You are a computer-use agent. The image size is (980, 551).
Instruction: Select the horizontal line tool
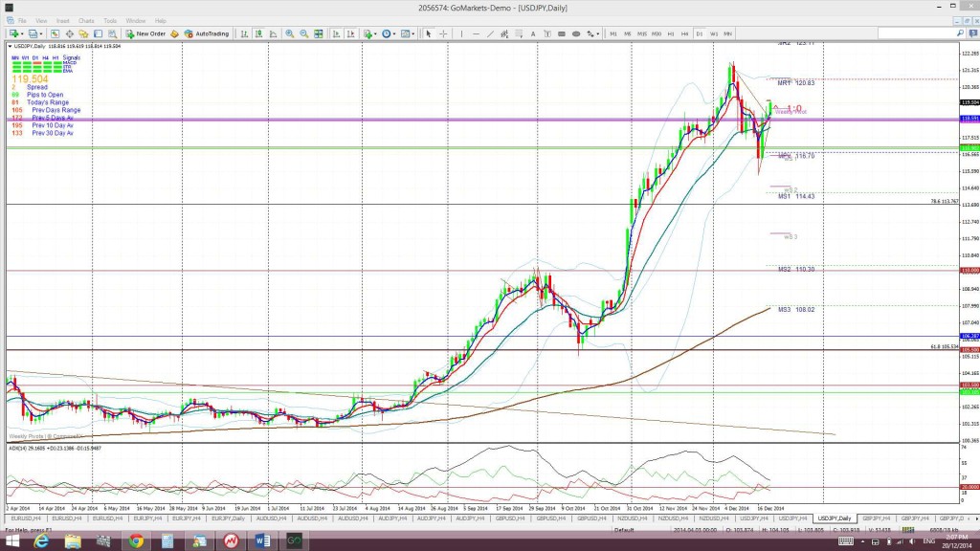pos(476,33)
